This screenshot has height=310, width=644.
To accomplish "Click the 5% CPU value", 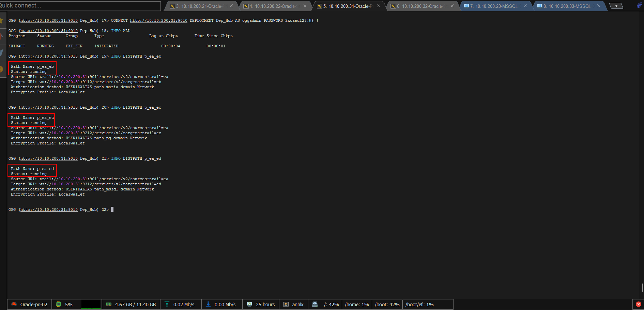I will (x=69, y=305).
